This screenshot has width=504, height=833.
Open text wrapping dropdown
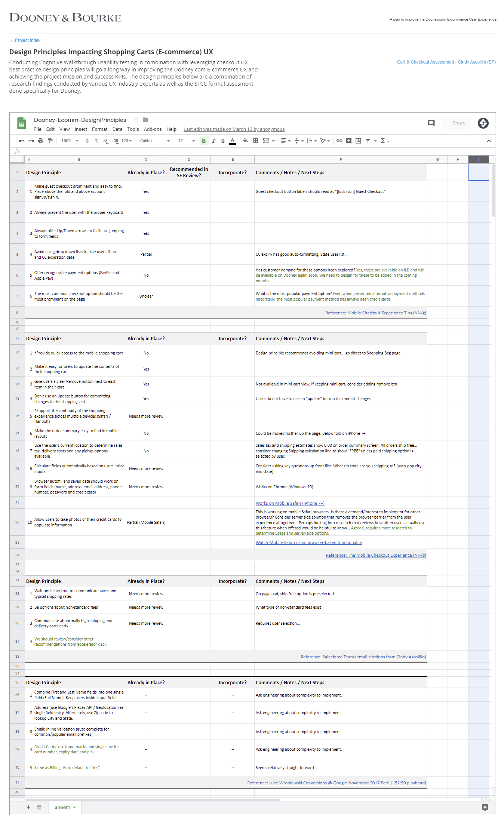click(x=312, y=141)
